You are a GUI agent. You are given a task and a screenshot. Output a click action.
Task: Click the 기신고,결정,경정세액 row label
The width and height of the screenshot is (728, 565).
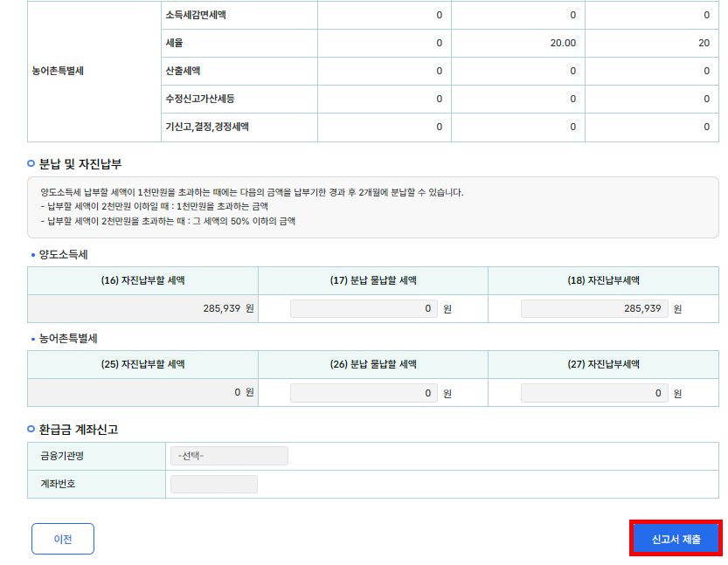coord(207,127)
